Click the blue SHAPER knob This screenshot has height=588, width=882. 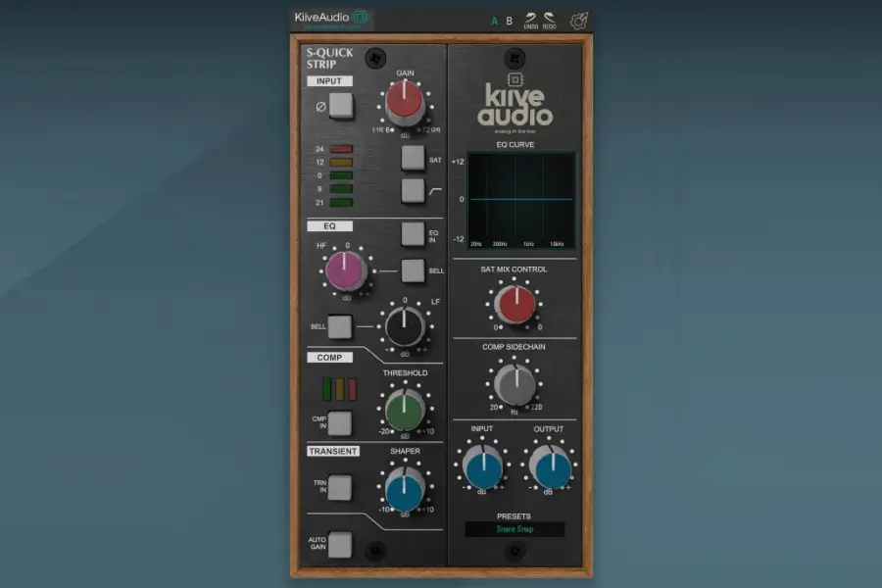(x=405, y=490)
